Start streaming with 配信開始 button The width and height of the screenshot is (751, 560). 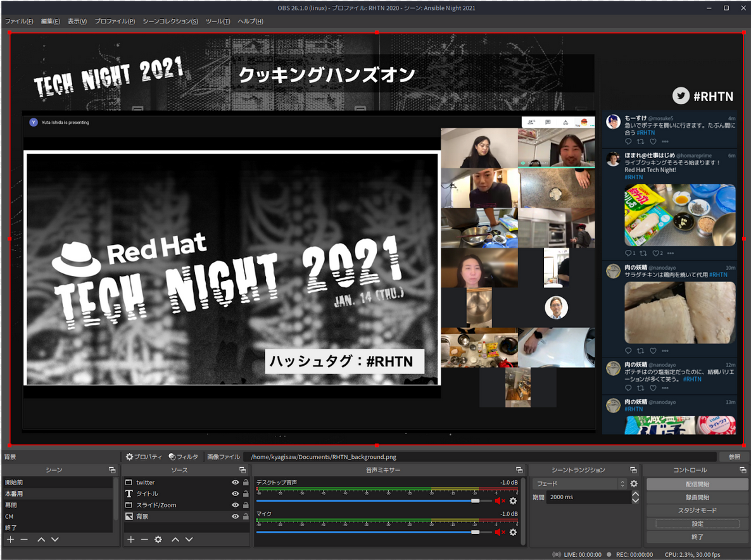click(x=697, y=484)
